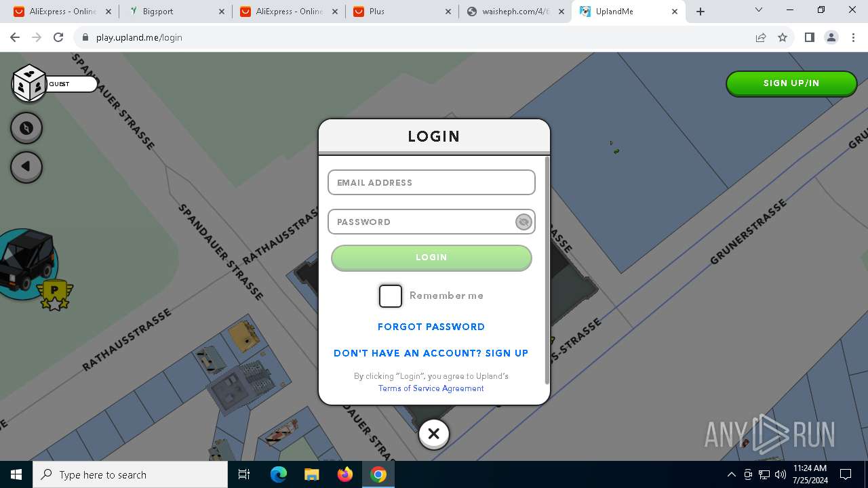This screenshot has height=488, width=868.
Task: Check the Remember me checkbox
Action: (391, 296)
